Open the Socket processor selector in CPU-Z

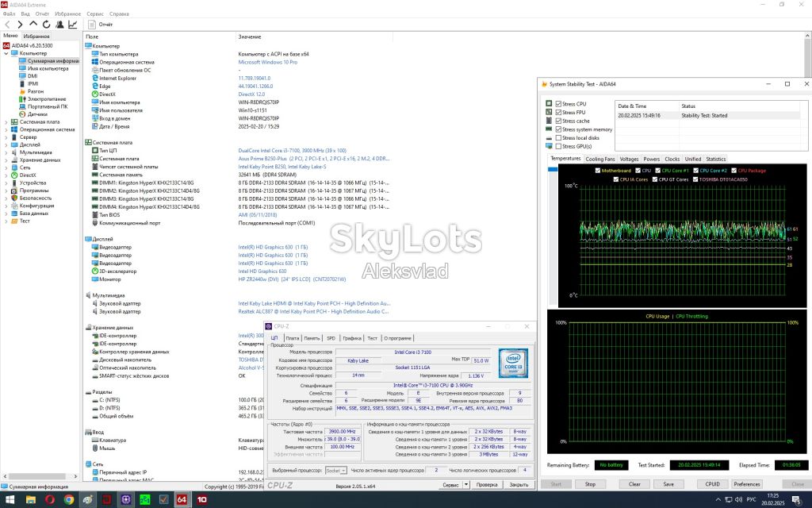(x=336, y=470)
